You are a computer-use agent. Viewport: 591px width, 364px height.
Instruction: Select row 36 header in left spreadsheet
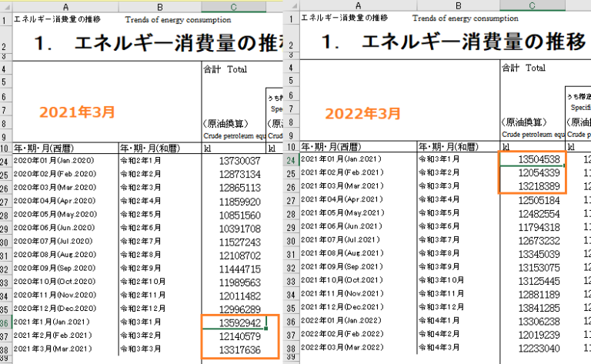(5, 322)
